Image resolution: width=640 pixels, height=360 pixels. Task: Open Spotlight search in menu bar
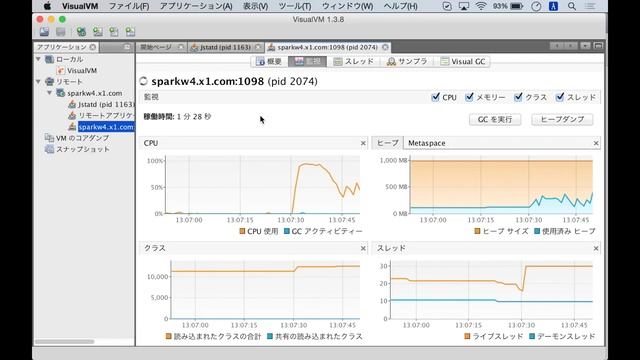[x=572, y=6]
